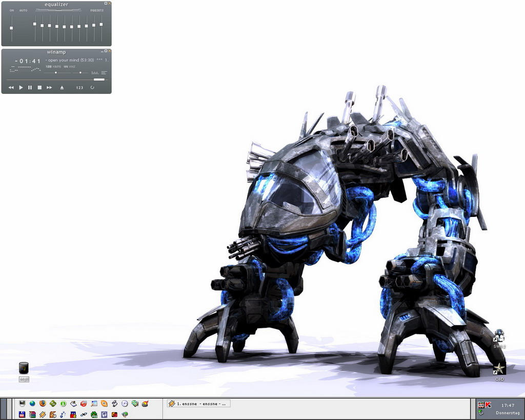The height and width of the screenshot is (420, 525).
Task: Select the black cylinder desktop icon
Action: (24, 368)
